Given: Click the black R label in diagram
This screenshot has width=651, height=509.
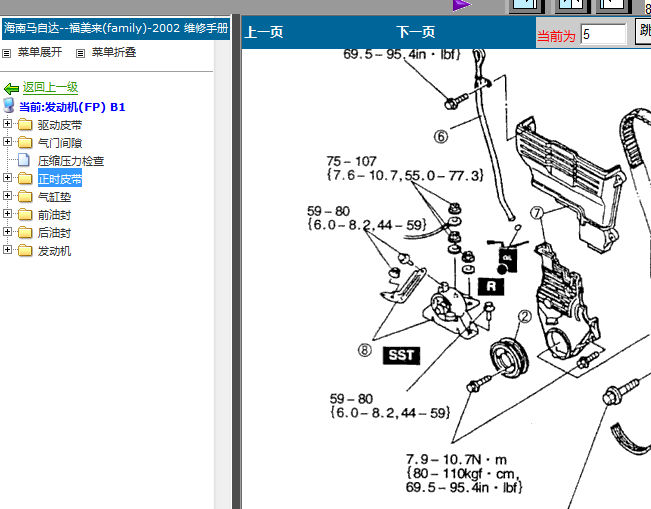Looking at the screenshot, I should [491, 286].
